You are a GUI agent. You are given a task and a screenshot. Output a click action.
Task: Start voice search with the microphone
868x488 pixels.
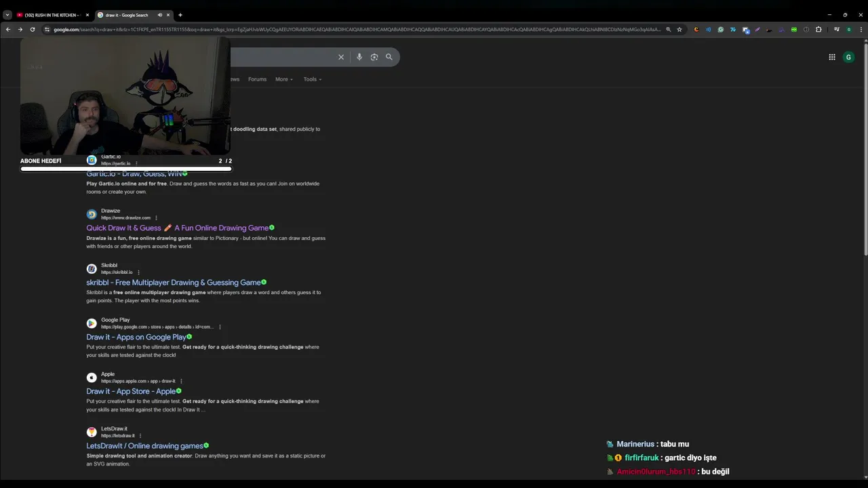pos(359,57)
